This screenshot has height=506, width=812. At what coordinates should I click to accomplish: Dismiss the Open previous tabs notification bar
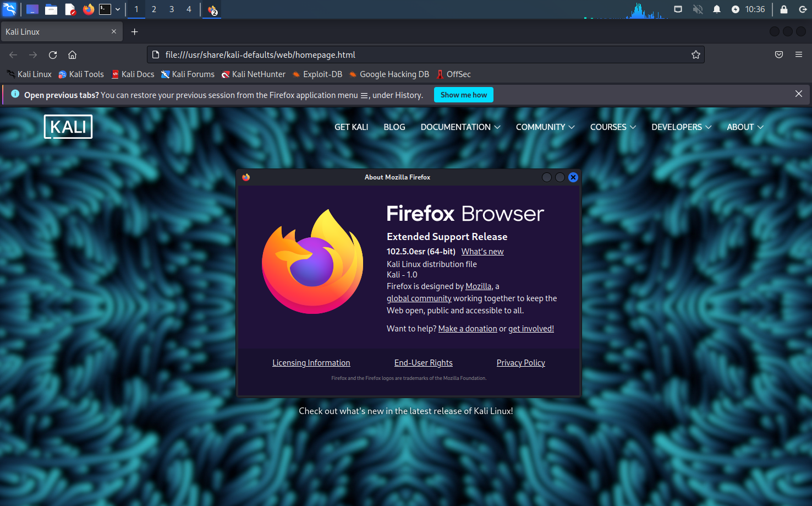pyautogui.click(x=798, y=94)
